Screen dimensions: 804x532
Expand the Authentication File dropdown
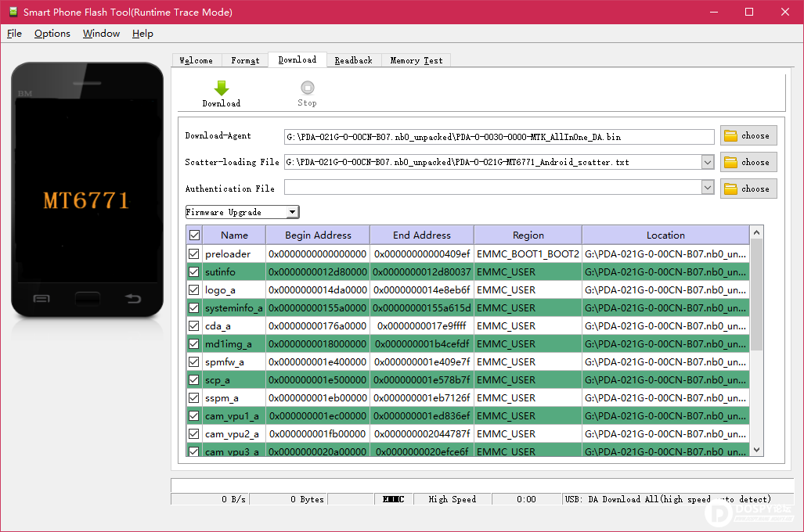(708, 189)
